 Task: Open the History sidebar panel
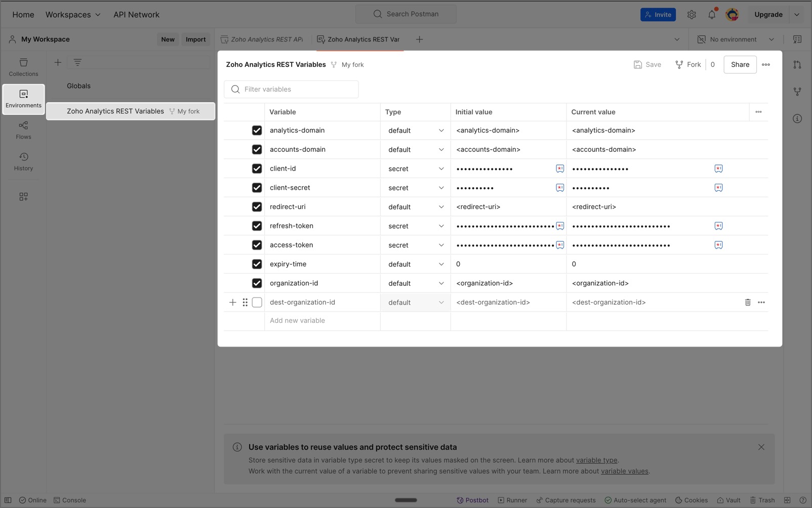[x=23, y=161]
